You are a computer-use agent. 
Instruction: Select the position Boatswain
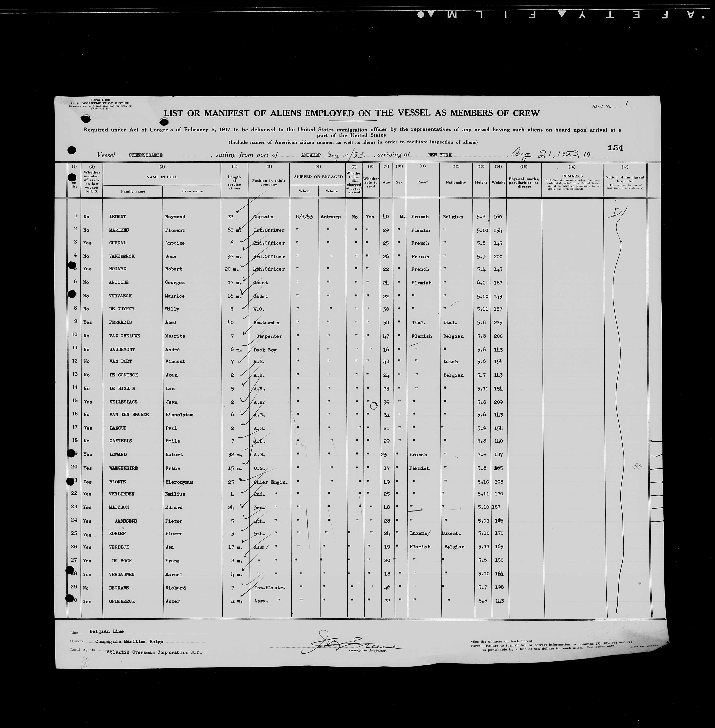[x=266, y=323]
